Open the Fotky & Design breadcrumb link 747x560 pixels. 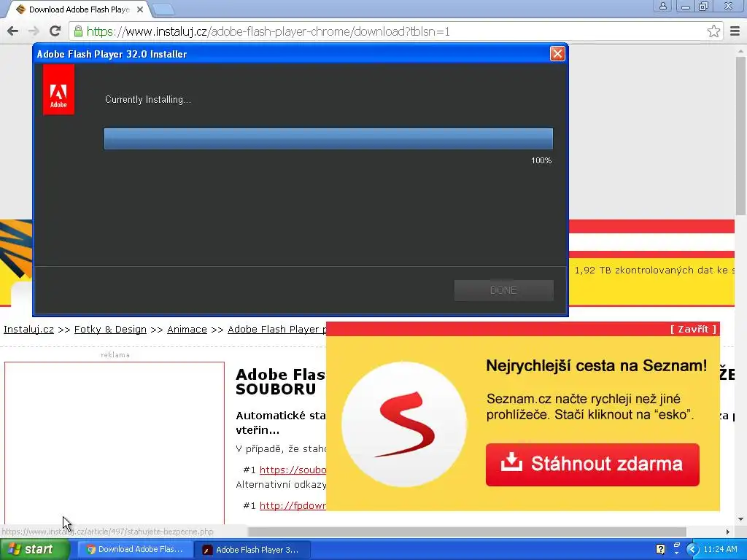pos(110,329)
